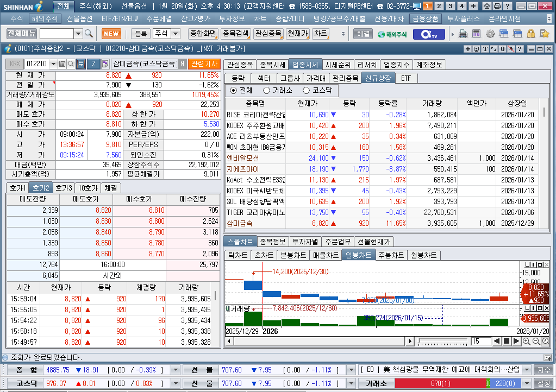
Task: Switch to the 10호가 tab
Action: pos(88,188)
